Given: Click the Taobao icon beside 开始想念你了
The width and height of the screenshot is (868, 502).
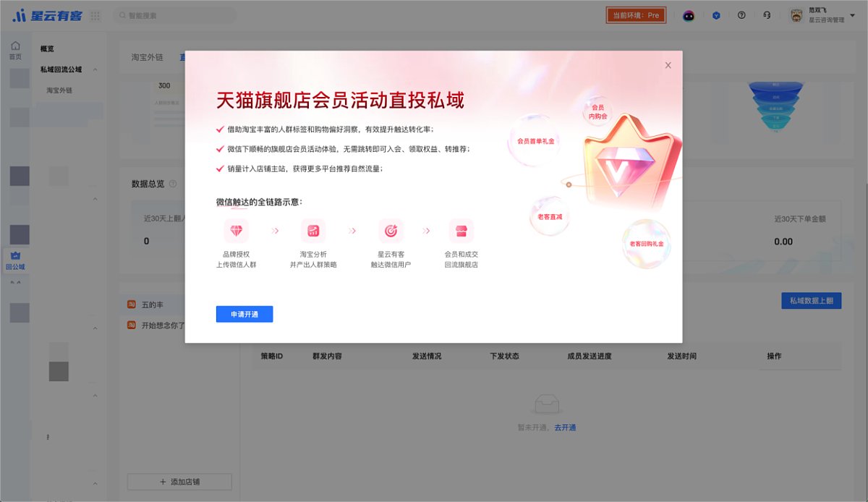Looking at the screenshot, I should (132, 326).
